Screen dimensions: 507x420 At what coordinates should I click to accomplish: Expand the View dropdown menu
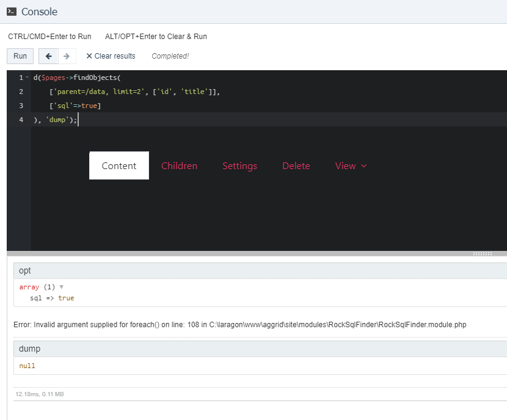[351, 166]
